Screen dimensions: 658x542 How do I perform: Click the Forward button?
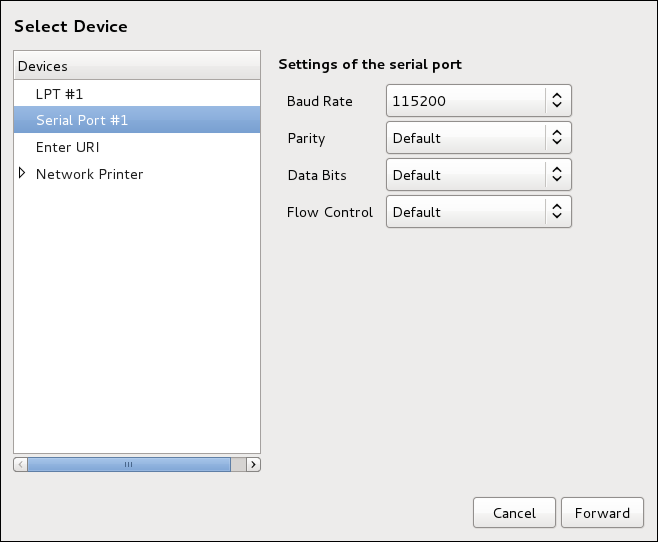(x=602, y=513)
